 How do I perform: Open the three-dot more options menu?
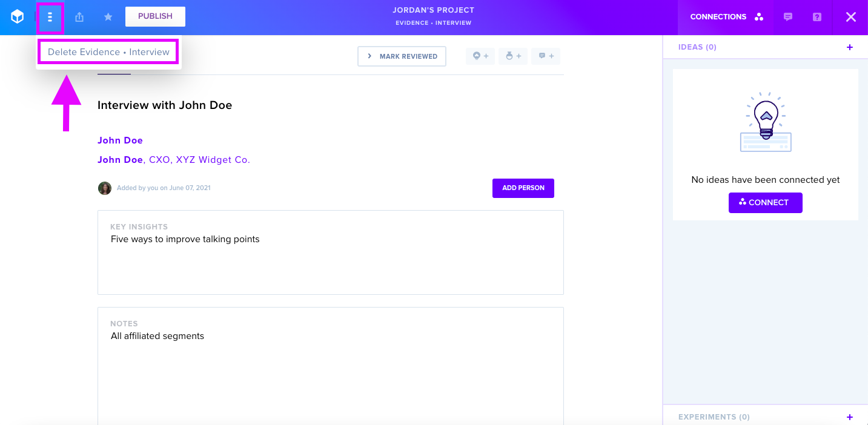pos(50,17)
